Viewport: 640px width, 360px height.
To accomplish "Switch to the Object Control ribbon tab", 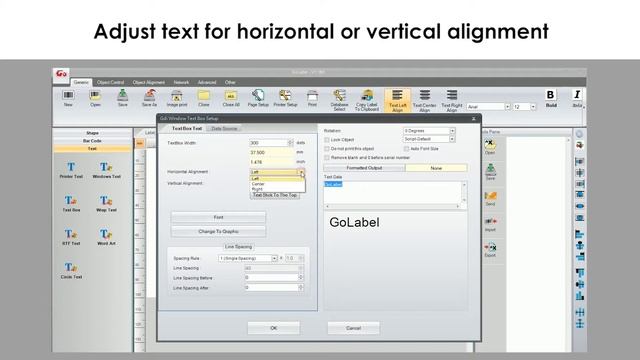I will click(x=110, y=82).
